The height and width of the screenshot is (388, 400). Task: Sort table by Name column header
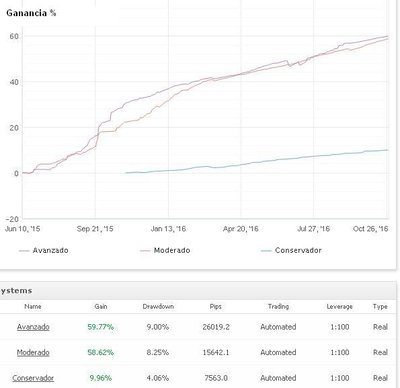[x=33, y=306]
